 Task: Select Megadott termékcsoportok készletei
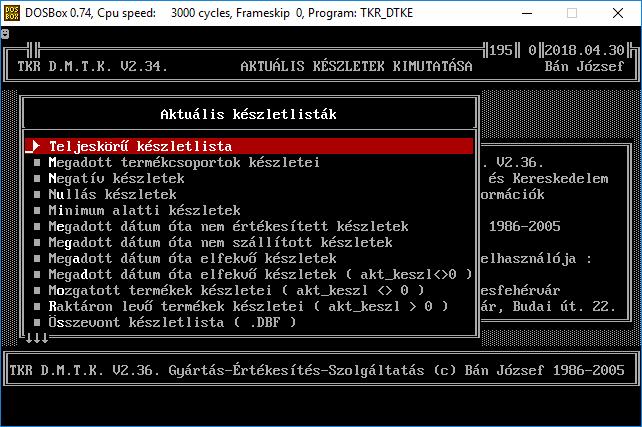click(x=184, y=163)
